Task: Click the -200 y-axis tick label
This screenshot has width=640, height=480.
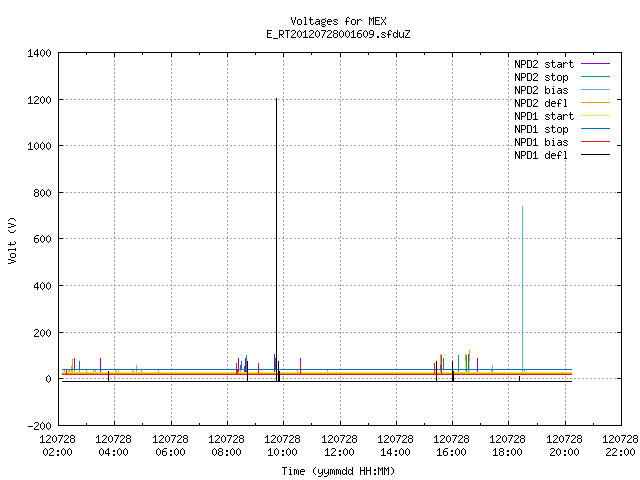Action: pos(39,426)
